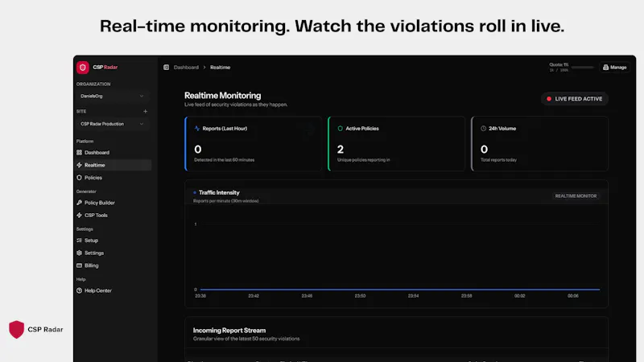The width and height of the screenshot is (644, 362).
Task: Click the Realtime lightning icon in sidebar
Action: click(x=79, y=165)
